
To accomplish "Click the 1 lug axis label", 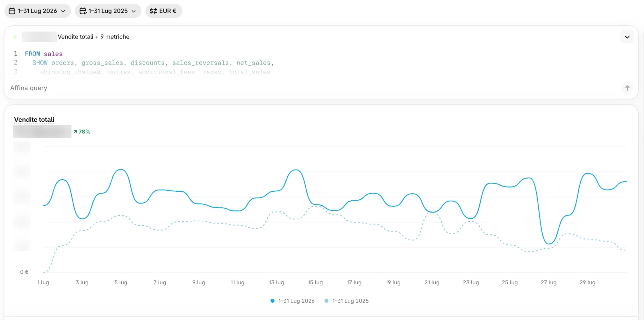I will pyautogui.click(x=43, y=282).
